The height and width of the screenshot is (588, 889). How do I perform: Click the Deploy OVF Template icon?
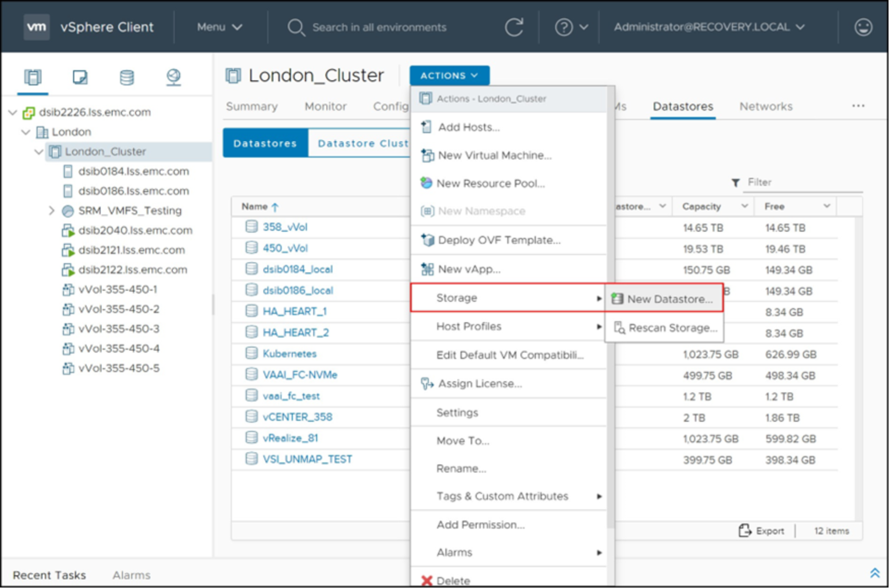(x=427, y=240)
